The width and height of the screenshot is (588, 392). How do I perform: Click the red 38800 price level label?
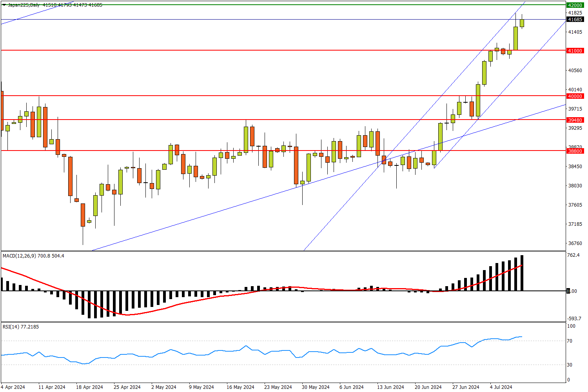point(575,151)
